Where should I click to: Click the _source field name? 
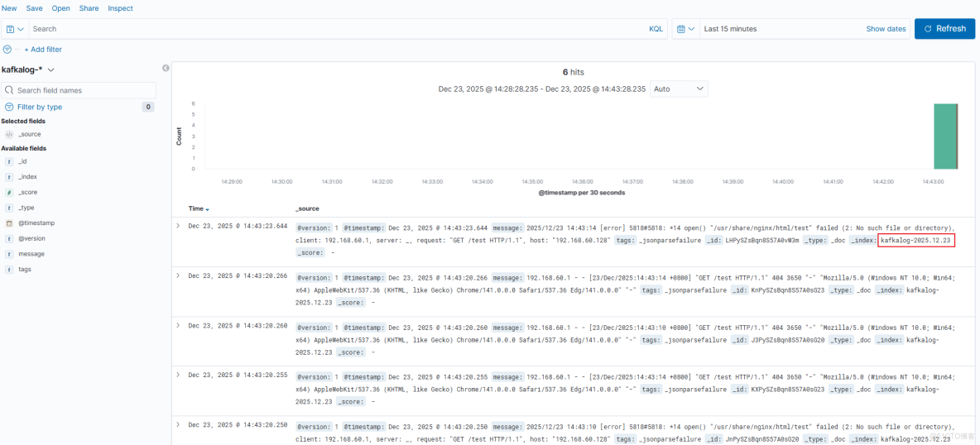30,134
